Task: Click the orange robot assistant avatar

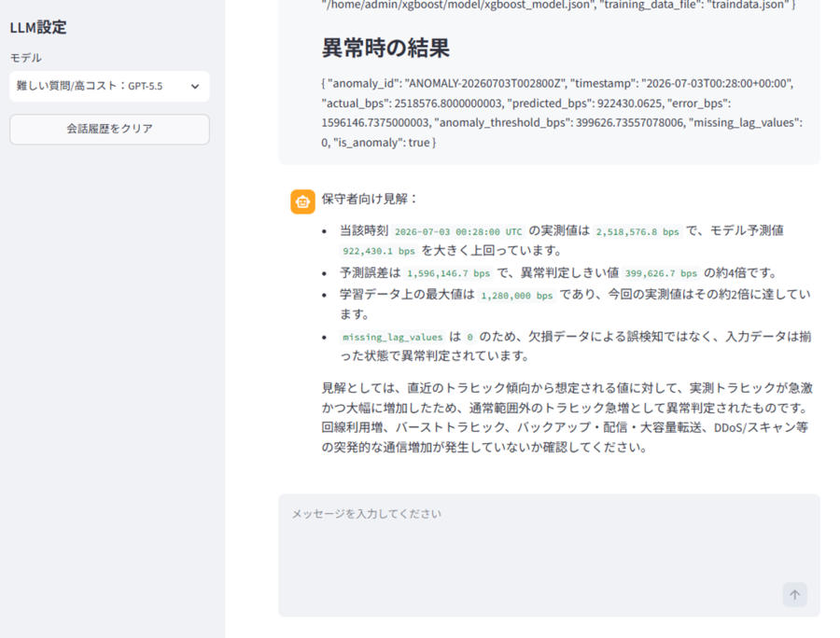Action: coord(302,201)
